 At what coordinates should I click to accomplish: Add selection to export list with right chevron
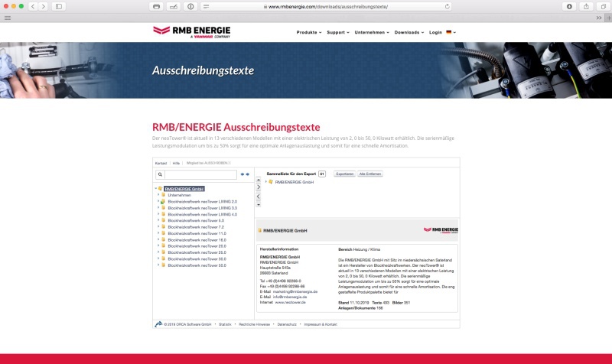pos(259,187)
